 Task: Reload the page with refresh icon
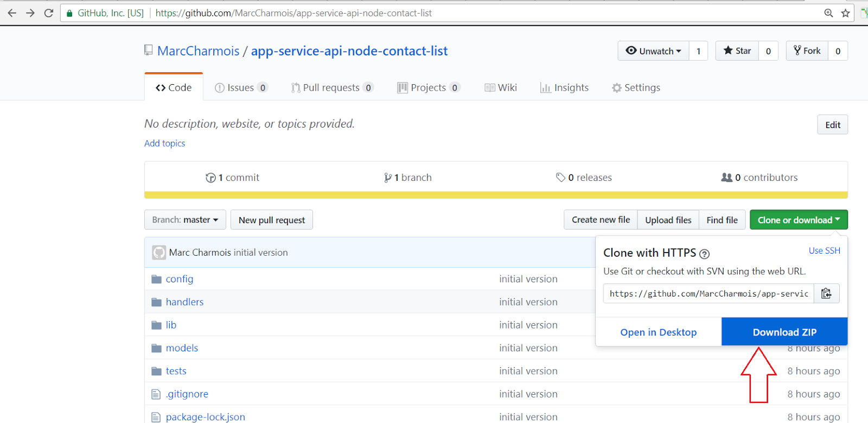(x=49, y=13)
